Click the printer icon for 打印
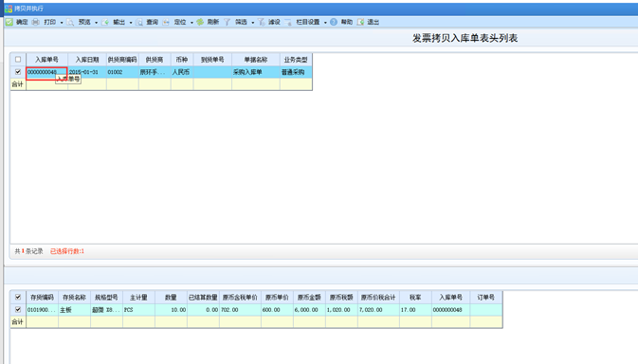This screenshot has height=364, width=638. point(36,22)
